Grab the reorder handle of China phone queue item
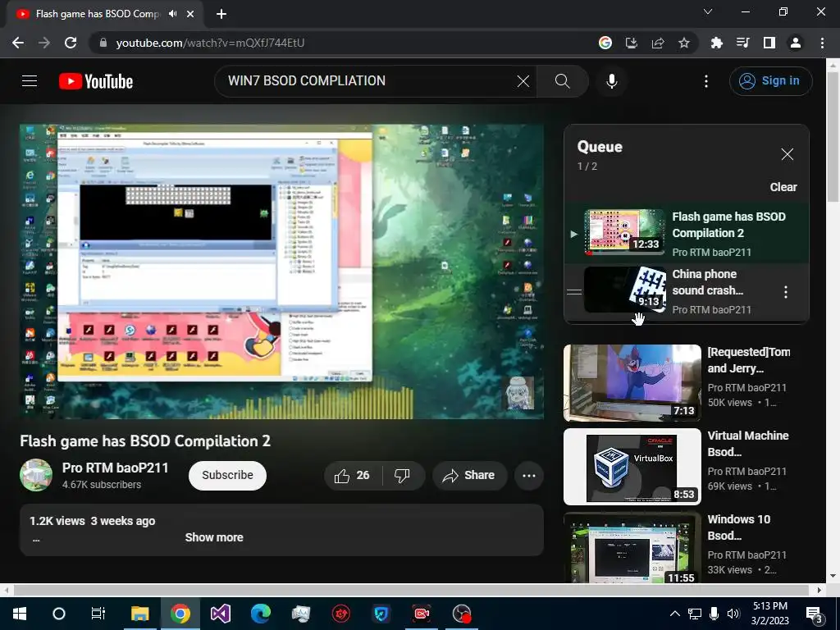Image resolution: width=840 pixels, height=630 pixels. [x=573, y=292]
